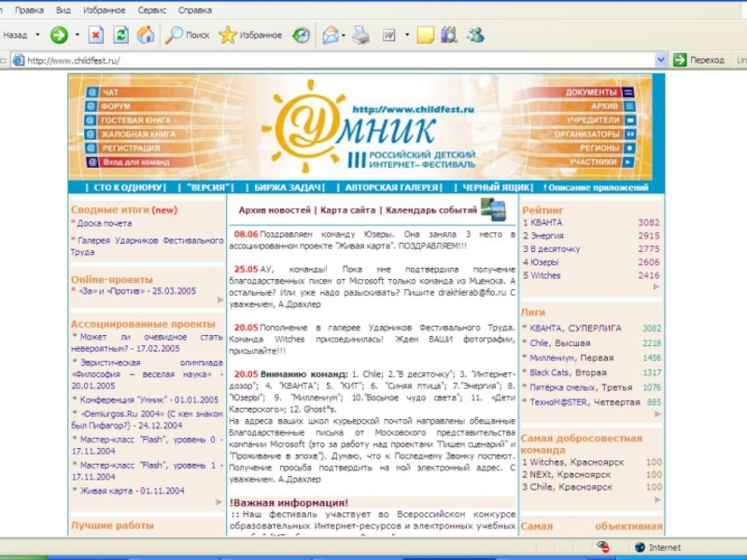
Task: Click the Stop loading toolbar icon
Action: click(95, 35)
